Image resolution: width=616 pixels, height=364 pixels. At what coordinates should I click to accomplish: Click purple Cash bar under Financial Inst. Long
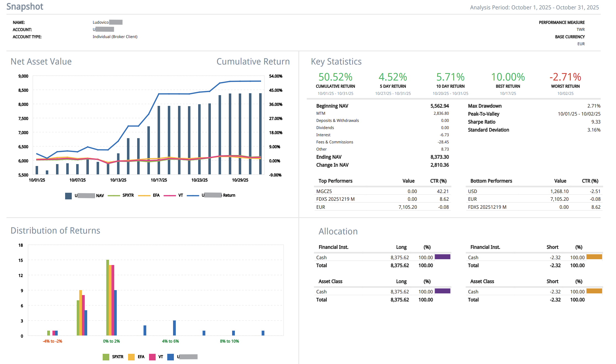(442, 257)
